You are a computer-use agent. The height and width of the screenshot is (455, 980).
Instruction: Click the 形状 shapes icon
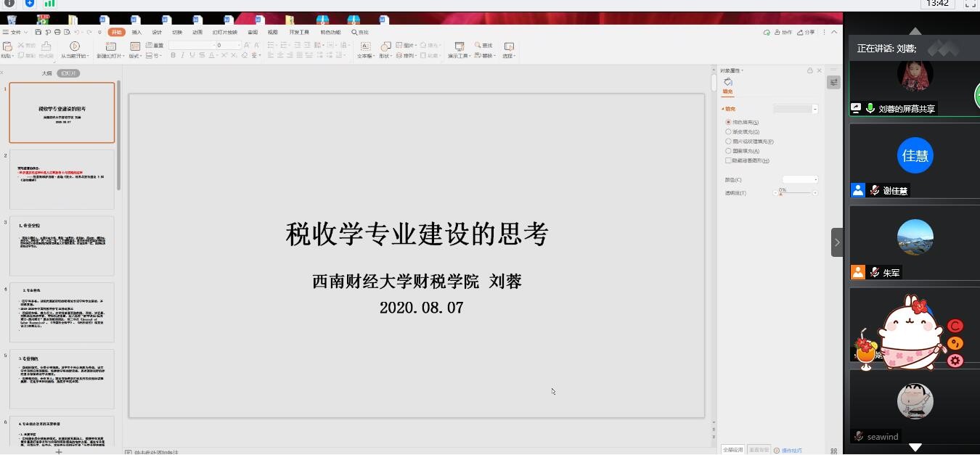tap(385, 46)
